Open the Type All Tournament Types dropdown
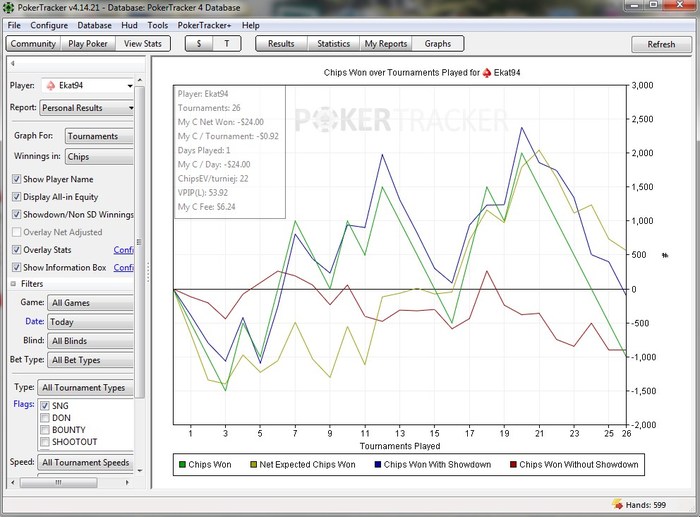 coord(85,388)
